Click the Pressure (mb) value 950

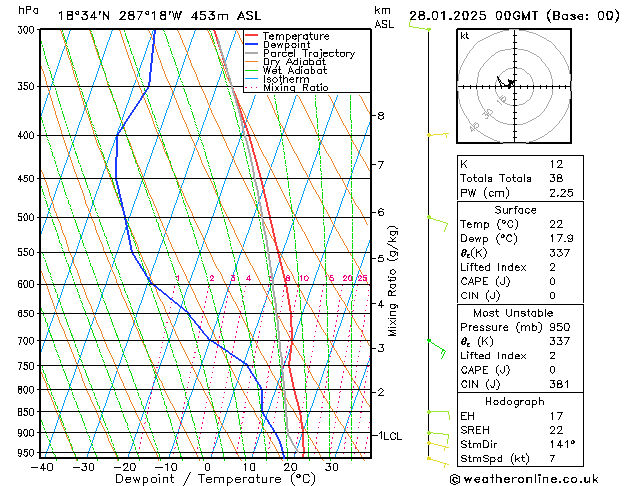560,327
